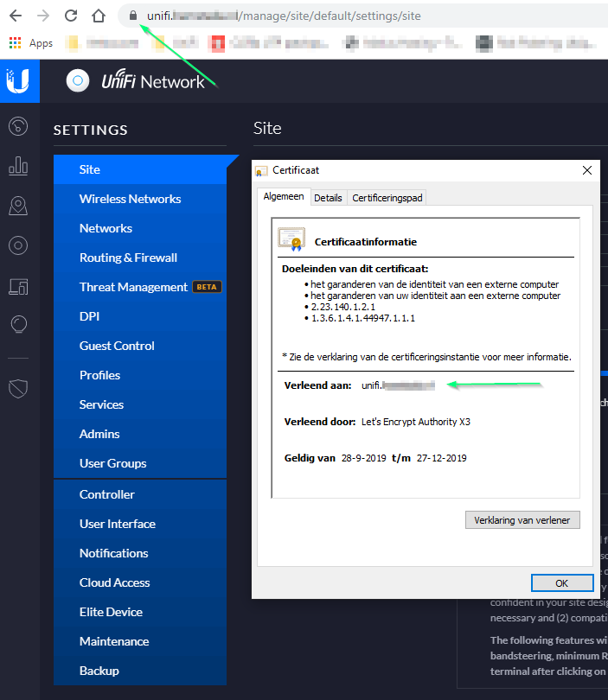Click the Verklaring van verlener button
This screenshot has height=700, width=608.
pos(522,520)
